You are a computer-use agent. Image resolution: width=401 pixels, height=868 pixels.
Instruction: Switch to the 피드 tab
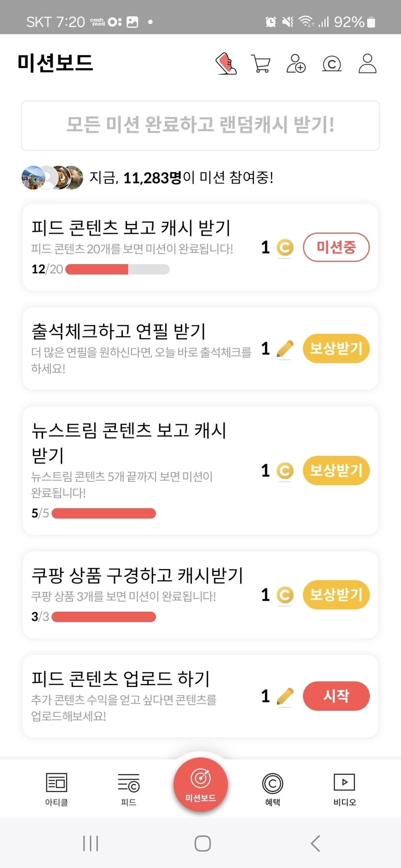point(129,789)
